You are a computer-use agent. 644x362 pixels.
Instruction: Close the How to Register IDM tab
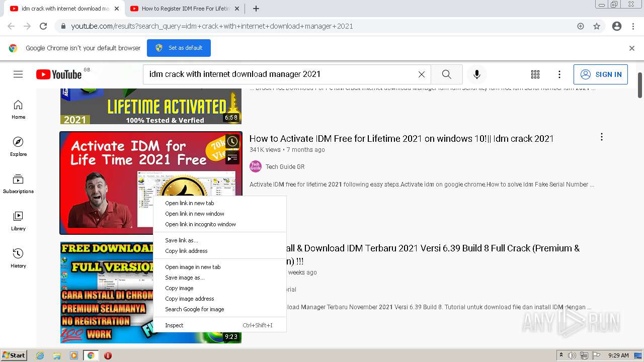pos(237,9)
